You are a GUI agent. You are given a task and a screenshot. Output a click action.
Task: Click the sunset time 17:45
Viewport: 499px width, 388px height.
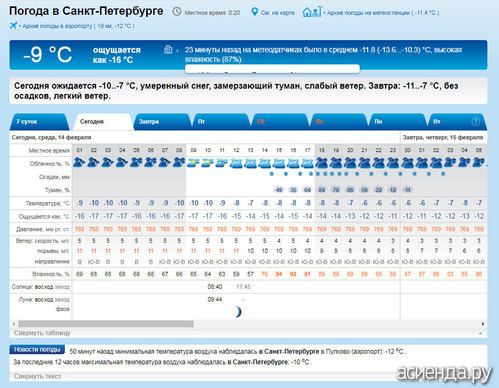tap(243, 287)
